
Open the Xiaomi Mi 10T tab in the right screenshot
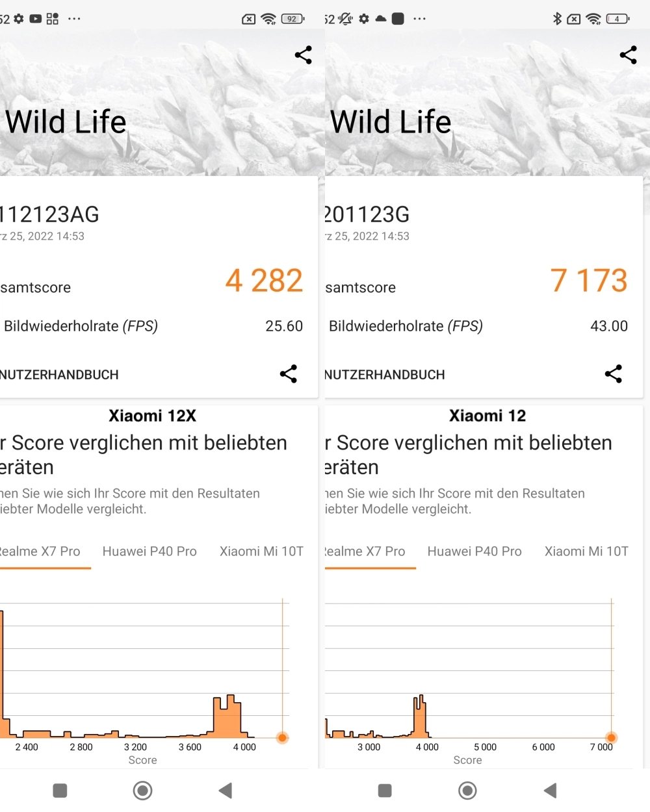point(586,552)
